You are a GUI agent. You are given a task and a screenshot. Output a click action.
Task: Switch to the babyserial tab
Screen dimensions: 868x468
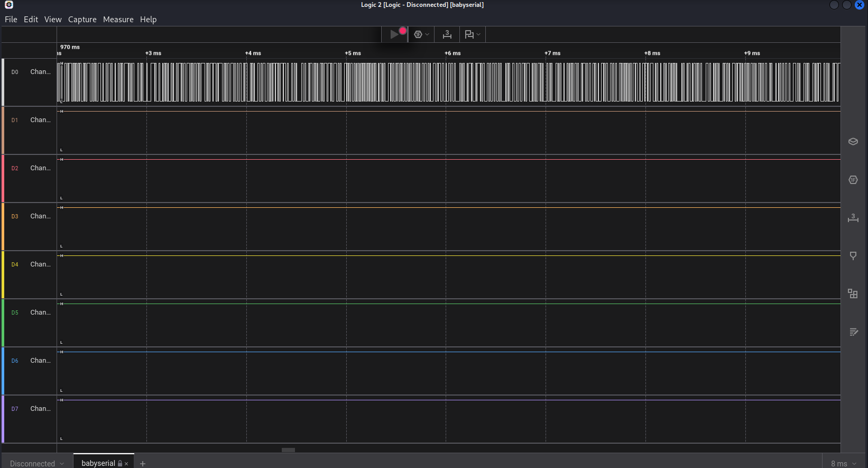point(98,463)
